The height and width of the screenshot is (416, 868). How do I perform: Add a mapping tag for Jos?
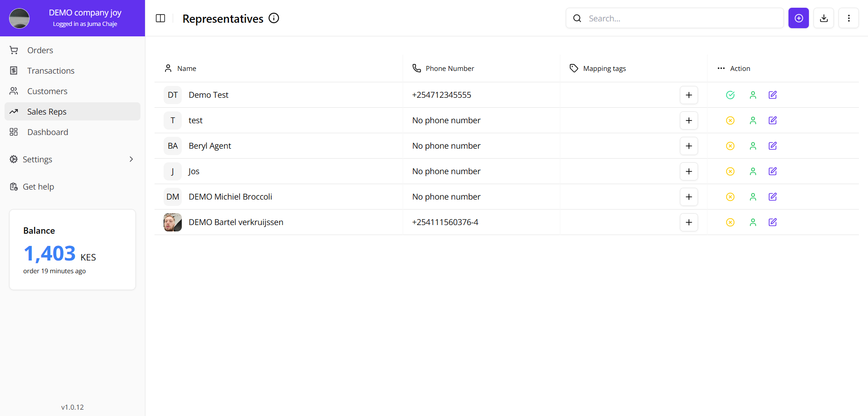pyautogui.click(x=689, y=171)
